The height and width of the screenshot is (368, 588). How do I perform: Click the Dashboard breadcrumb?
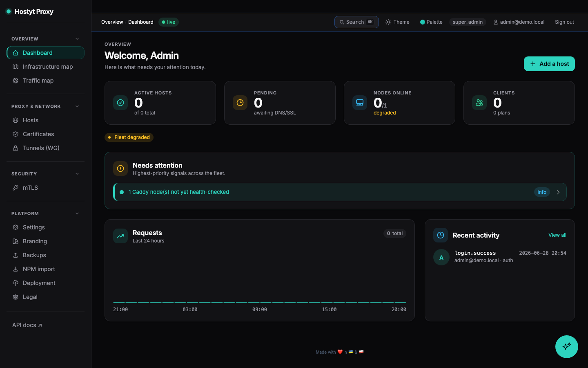141,22
